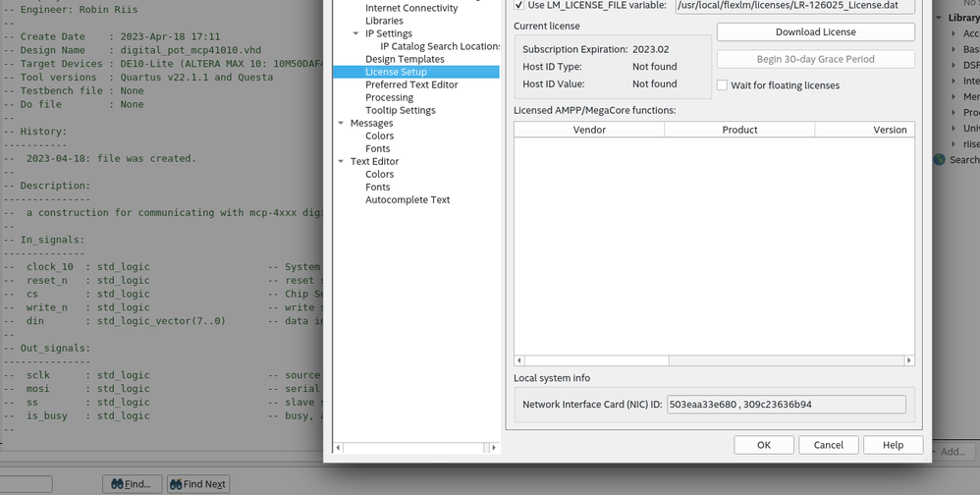
Task: Click the licensed functions horizontal scrollbar thumb
Action: (x=597, y=360)
